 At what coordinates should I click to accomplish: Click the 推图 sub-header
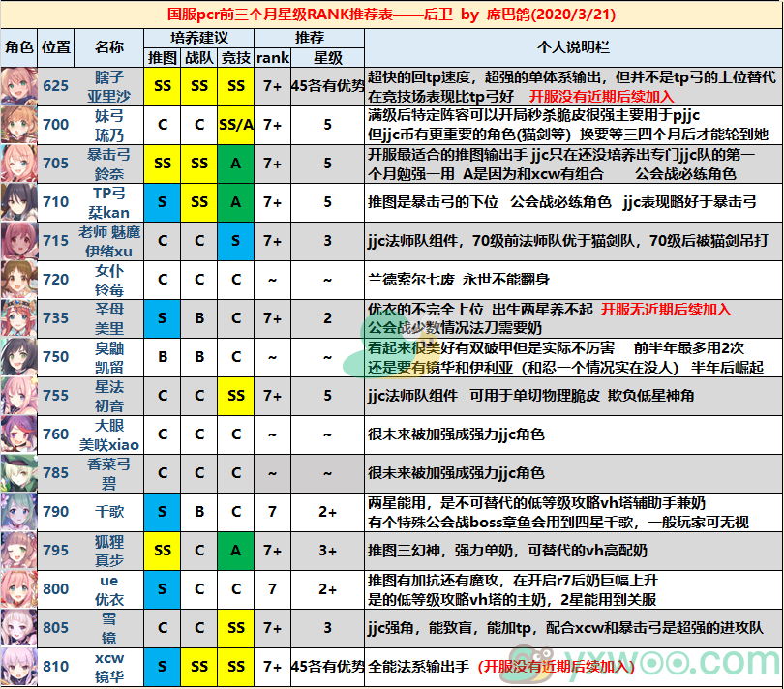point(162,57)
